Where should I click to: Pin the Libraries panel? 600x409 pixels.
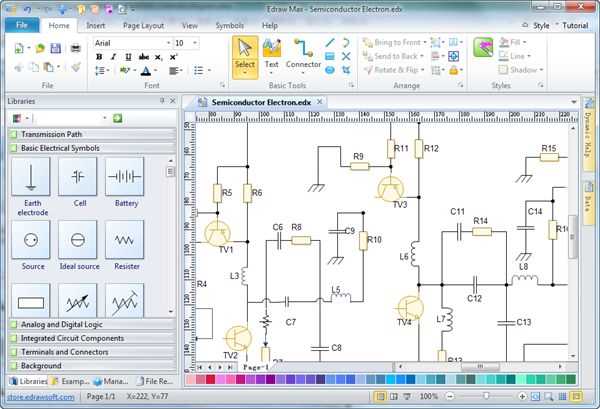[162, 101]
